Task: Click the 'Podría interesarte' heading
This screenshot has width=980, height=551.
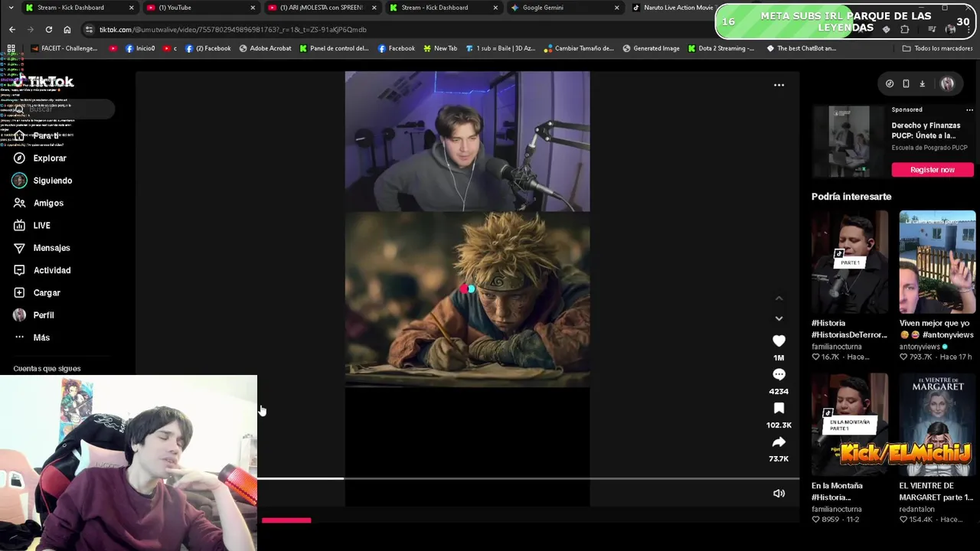Action: (x=851, y=197)
